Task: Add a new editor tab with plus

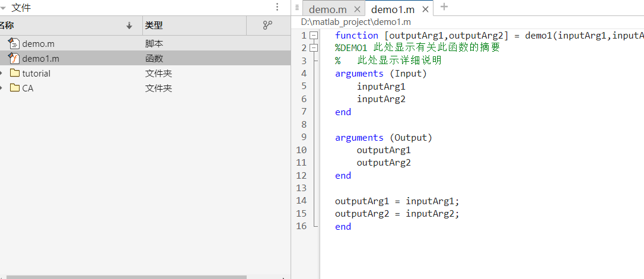Action: coord(444,7)
